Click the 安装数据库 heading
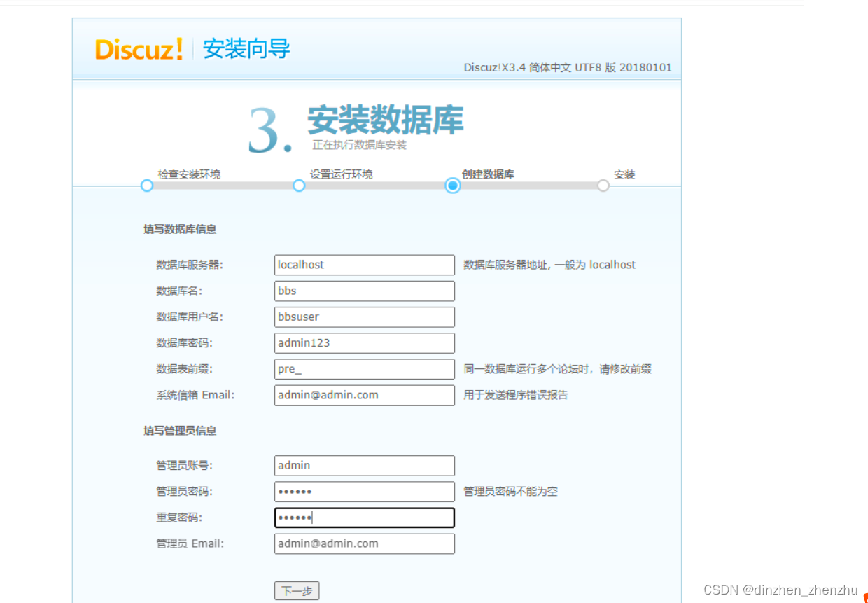Viewport: 868px width, 603px height. point(385,120)
